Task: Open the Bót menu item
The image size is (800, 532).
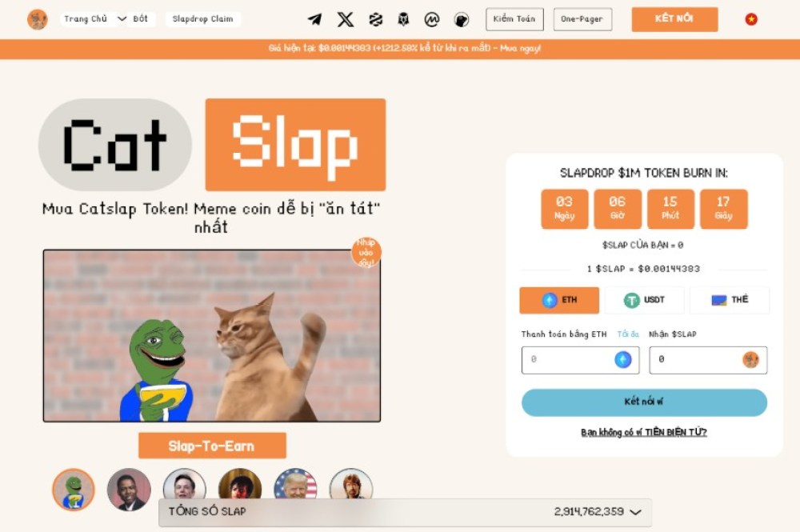Action: [140, 19]
